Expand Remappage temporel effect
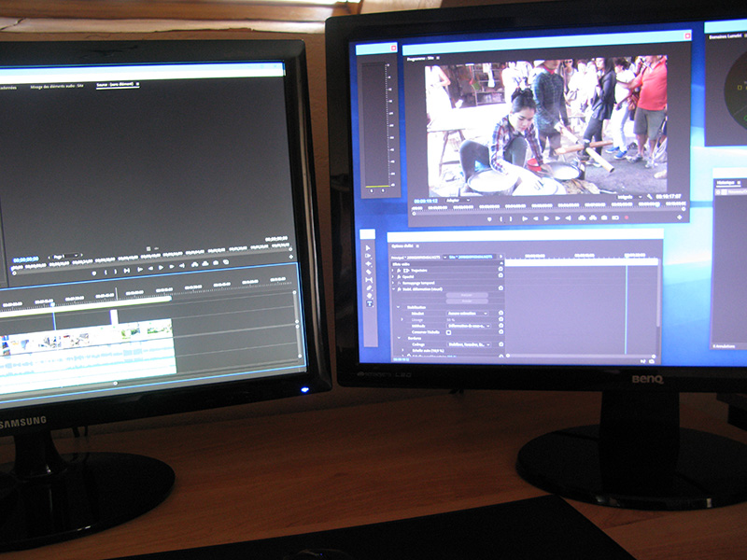Image resolution: width=747 pixels, height=560 pixels. [x=392, y=283]
